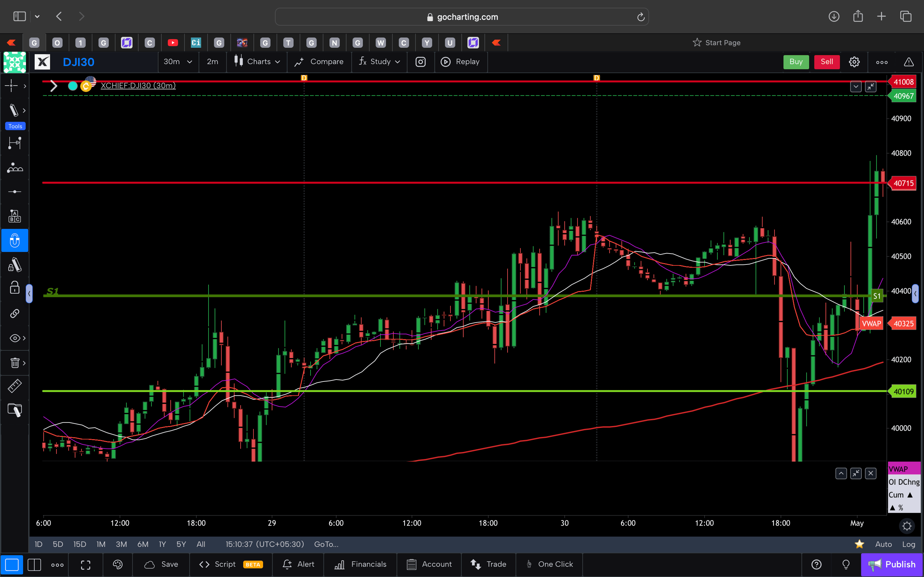Start chart Replay mode
Screen dimensions: 924x577
point(461,62)
